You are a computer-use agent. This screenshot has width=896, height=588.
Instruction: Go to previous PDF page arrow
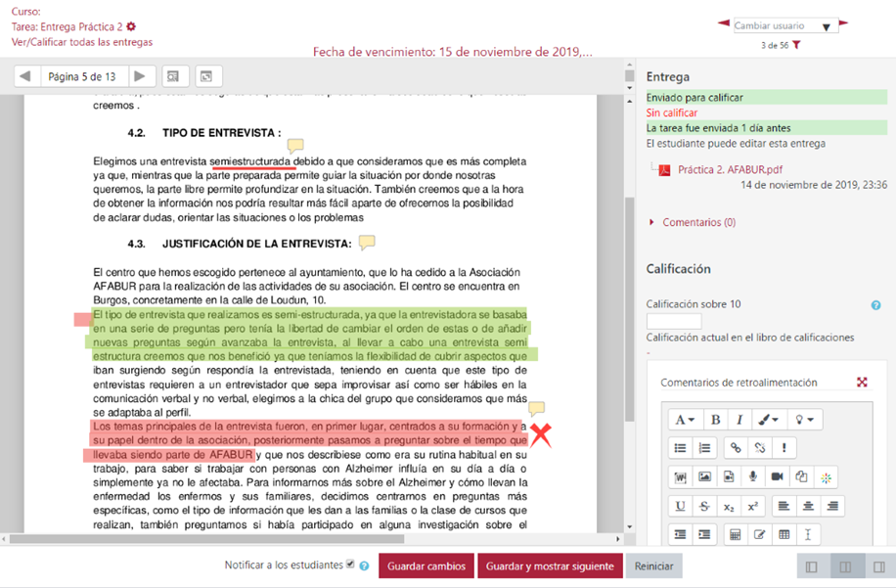[25, 76]
